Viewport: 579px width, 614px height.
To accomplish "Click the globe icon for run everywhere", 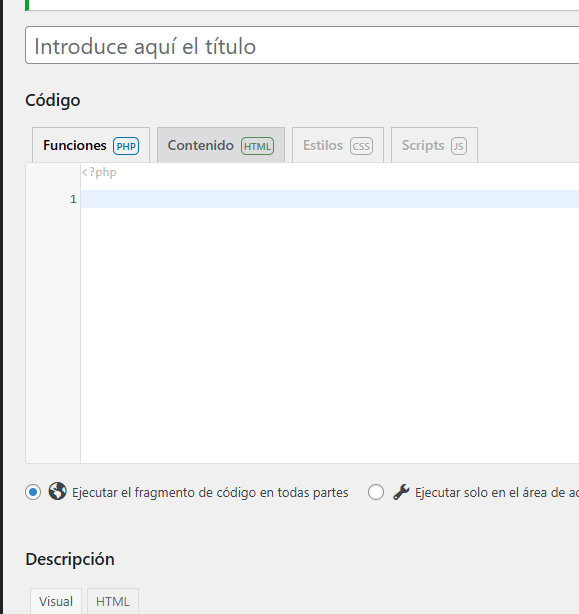I will tap(58, 491).
